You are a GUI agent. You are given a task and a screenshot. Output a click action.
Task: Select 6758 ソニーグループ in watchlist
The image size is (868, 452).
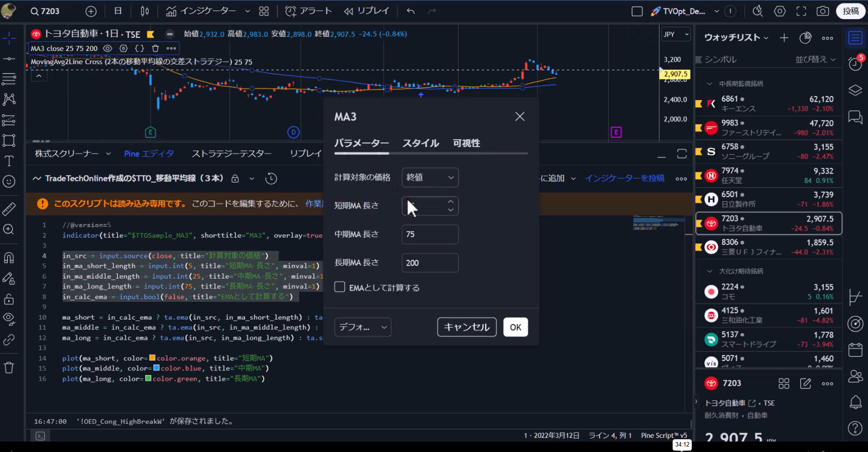tap(769, 152)
